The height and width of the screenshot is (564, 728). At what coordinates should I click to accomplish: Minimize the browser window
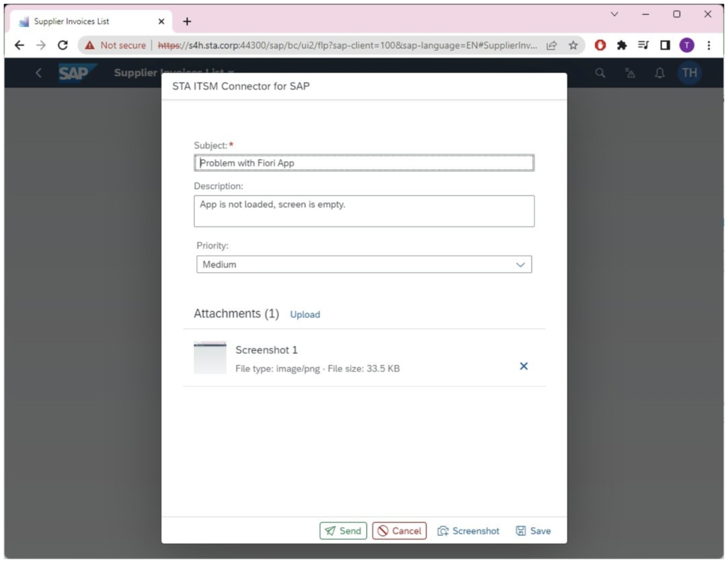pos(646,14)
